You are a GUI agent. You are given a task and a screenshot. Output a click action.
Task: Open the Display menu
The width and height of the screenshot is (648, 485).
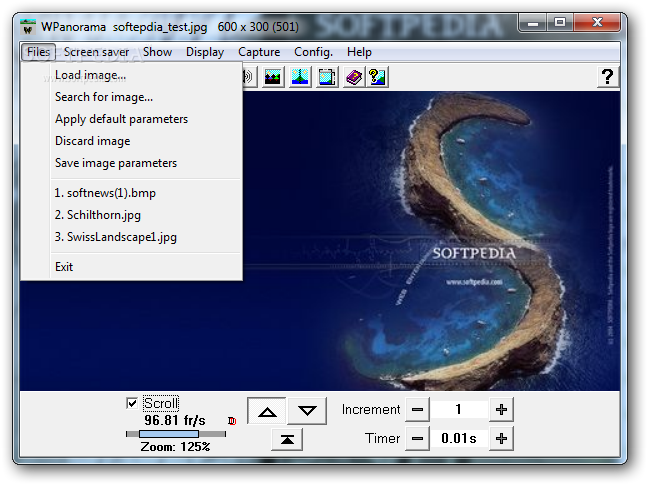(205, 52)
